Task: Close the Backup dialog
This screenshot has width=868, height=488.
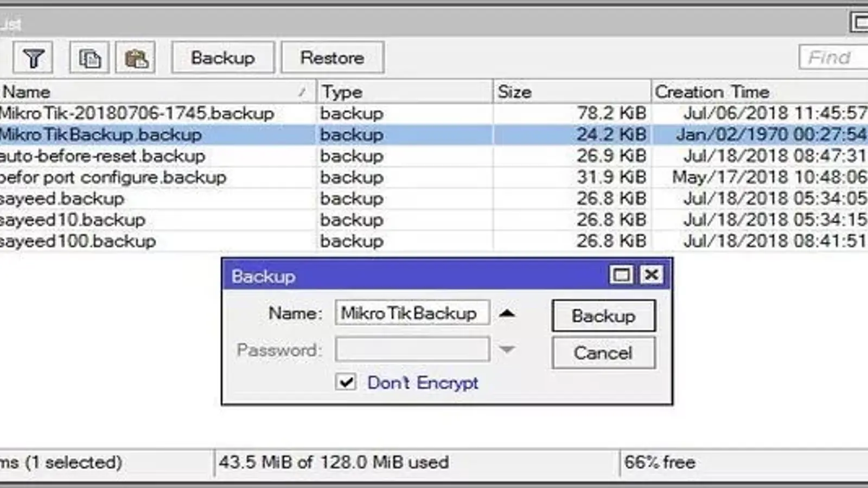Action: tap(652, 275)
